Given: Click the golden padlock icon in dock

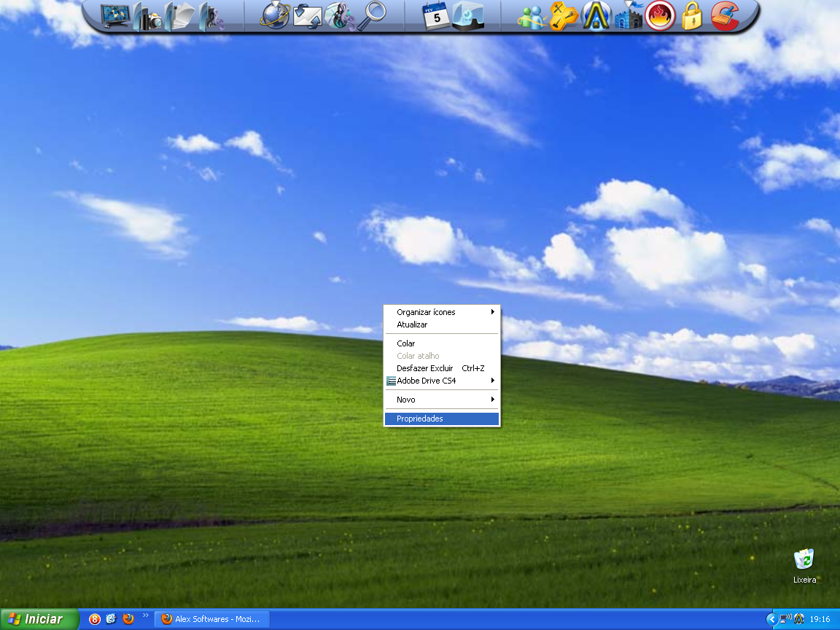Looking at the screenshot, I should (x=691, y=16).
